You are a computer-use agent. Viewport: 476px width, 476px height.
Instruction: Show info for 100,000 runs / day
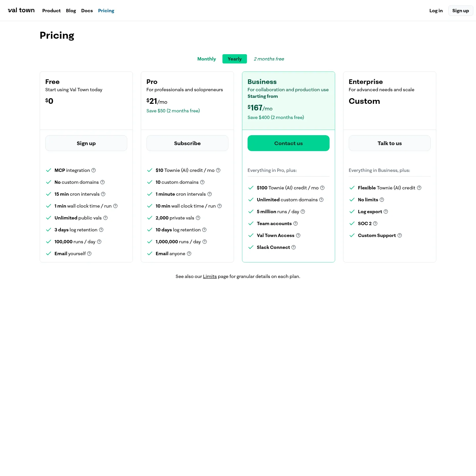[99, 242]
